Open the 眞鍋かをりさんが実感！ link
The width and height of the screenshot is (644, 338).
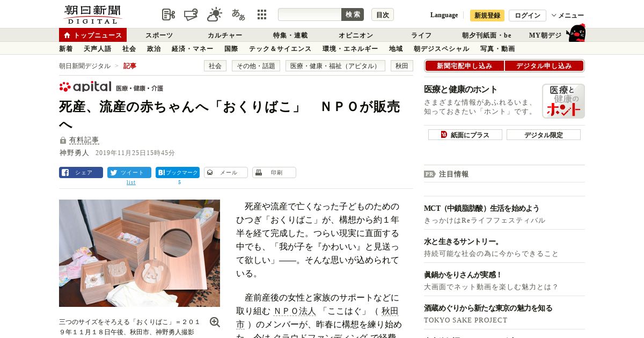click(463, 275)
